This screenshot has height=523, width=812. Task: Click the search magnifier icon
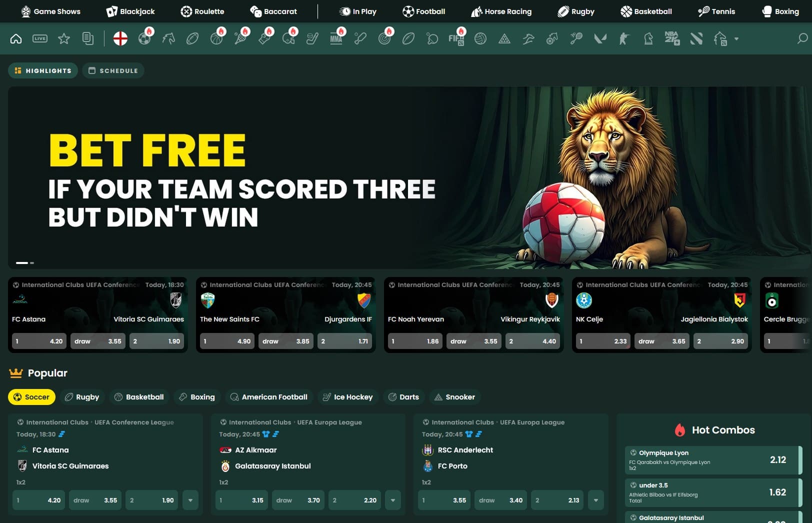802,38
